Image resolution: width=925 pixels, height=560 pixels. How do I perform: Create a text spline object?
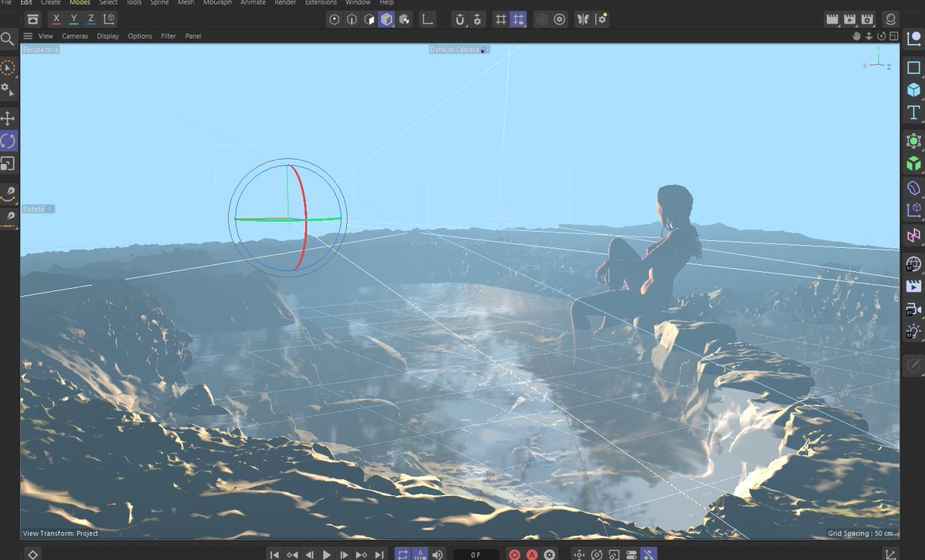click(913, 112)
